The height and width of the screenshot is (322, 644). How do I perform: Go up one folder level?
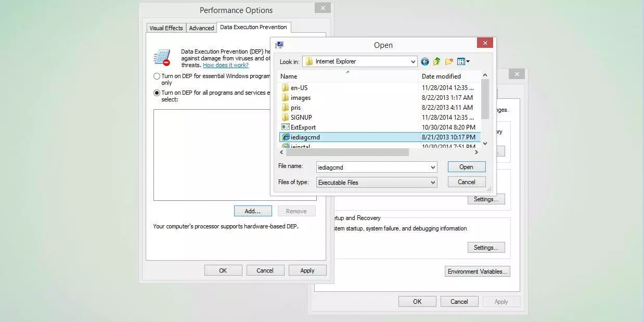tap(436, 62)
